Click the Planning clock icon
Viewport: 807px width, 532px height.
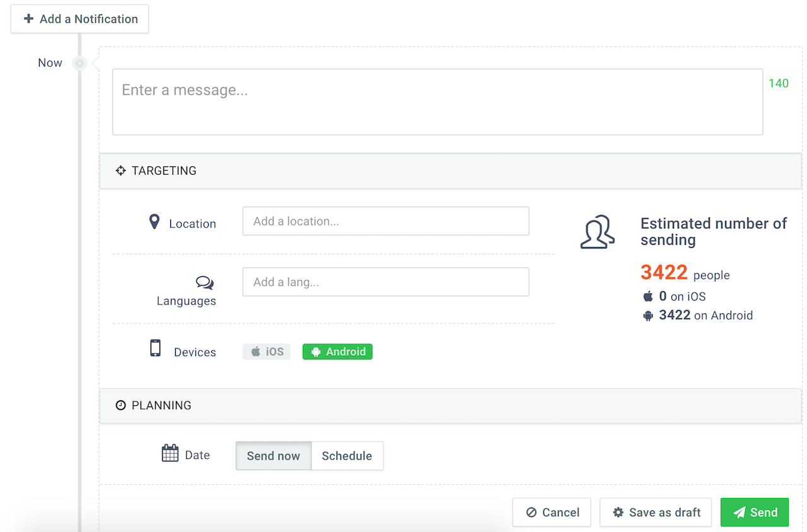pos(120,405)
